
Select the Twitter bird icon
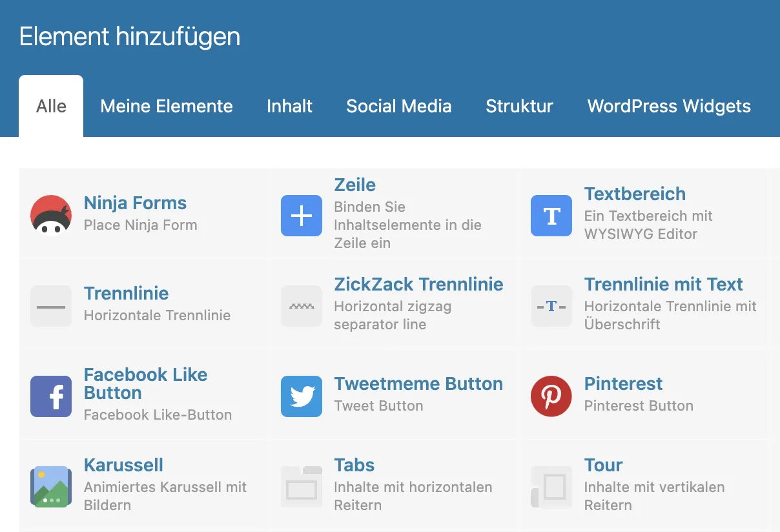tap(302, 396)
